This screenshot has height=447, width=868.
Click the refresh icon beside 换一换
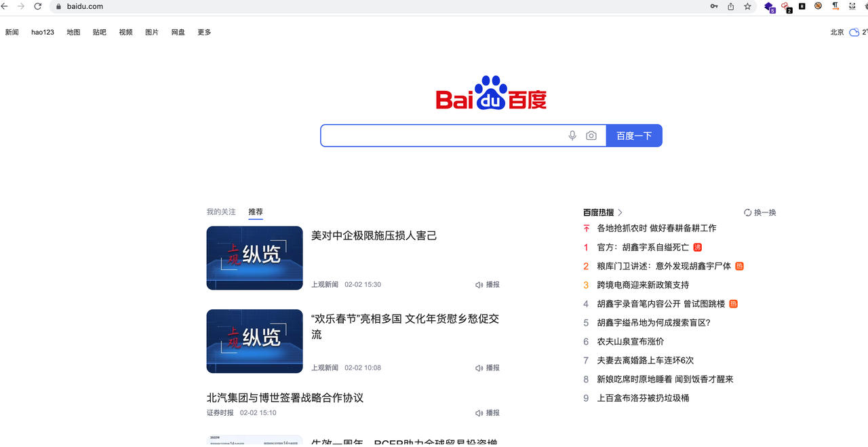748,212
